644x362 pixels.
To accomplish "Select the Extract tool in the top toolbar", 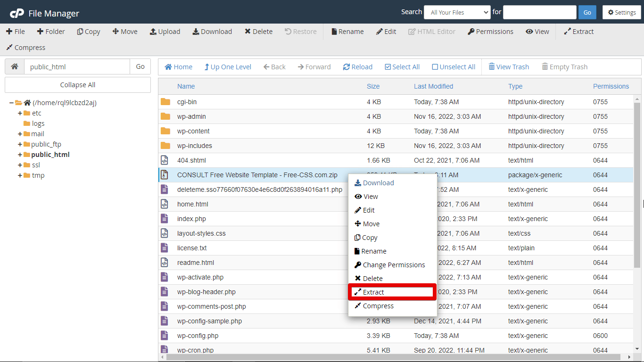I will (578, 31).
